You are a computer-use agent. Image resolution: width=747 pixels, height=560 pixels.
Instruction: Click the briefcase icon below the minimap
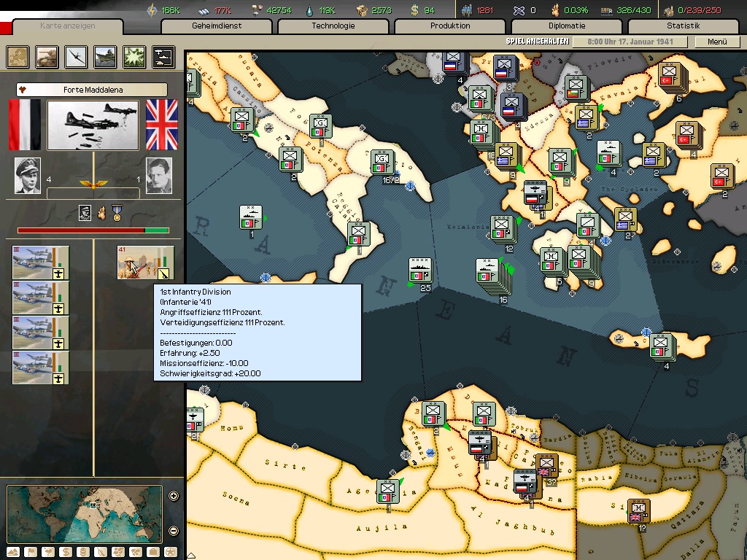pos(153,552)
